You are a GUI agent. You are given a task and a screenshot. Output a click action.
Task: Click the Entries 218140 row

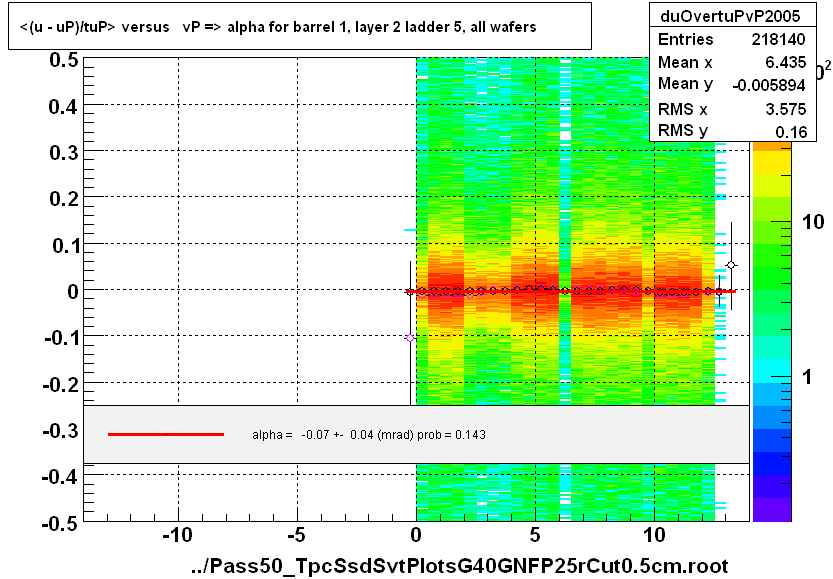point(732,39)
